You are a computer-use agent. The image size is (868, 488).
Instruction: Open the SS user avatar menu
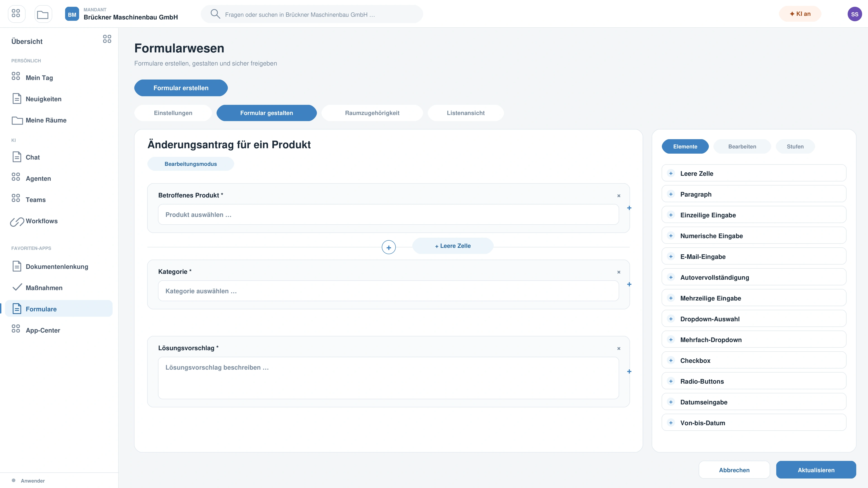pos(854,14)
